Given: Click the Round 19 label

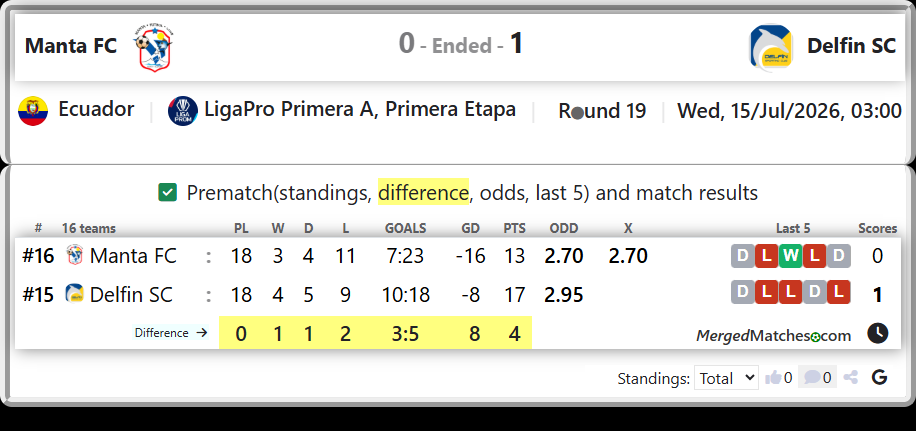Looking at the screenshot, I should coord(602,110).
